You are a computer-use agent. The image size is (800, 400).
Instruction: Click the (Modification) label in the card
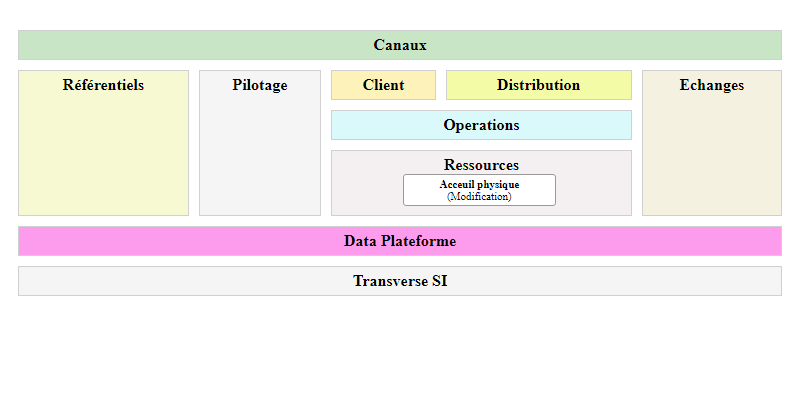[479, 197]
